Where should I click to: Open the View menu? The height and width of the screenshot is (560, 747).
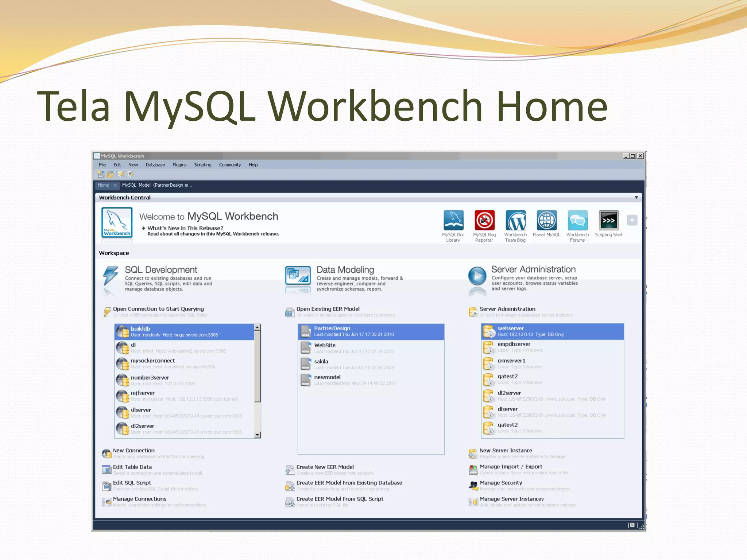[133, 165]
